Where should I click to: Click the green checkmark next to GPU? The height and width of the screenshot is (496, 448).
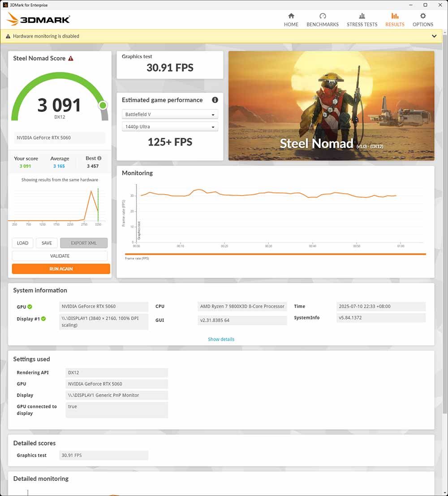30,307
